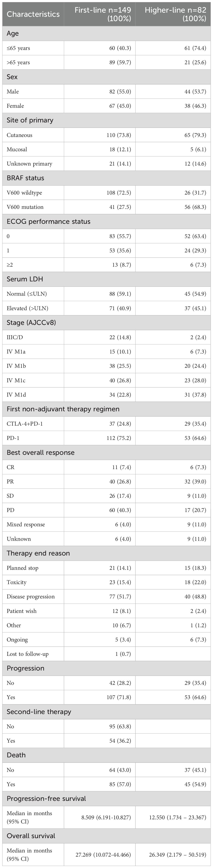213x868 pixels.
Task: Select the Lost to follow-up row label
Action: [x=28, y=654]
